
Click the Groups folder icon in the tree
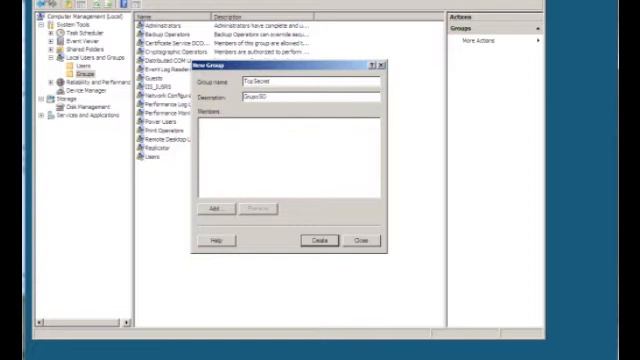70,74
